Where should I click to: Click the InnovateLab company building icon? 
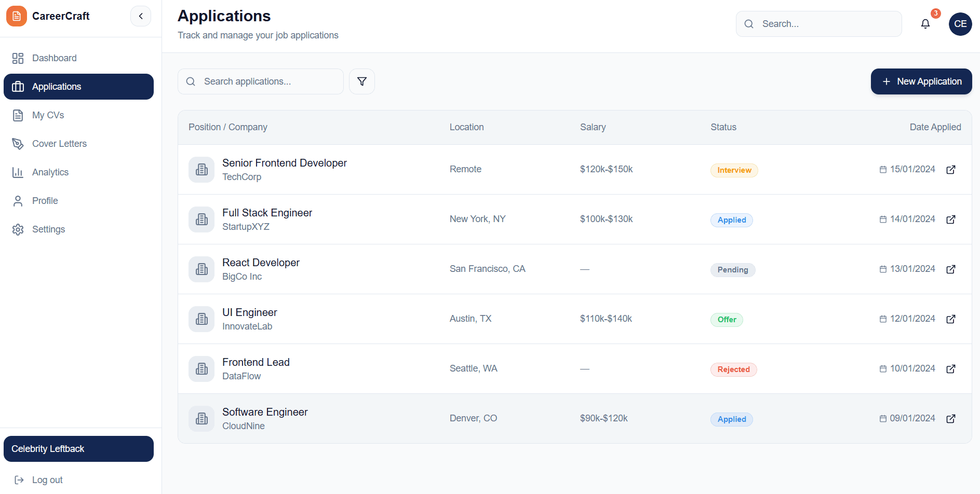pos(202,319)
